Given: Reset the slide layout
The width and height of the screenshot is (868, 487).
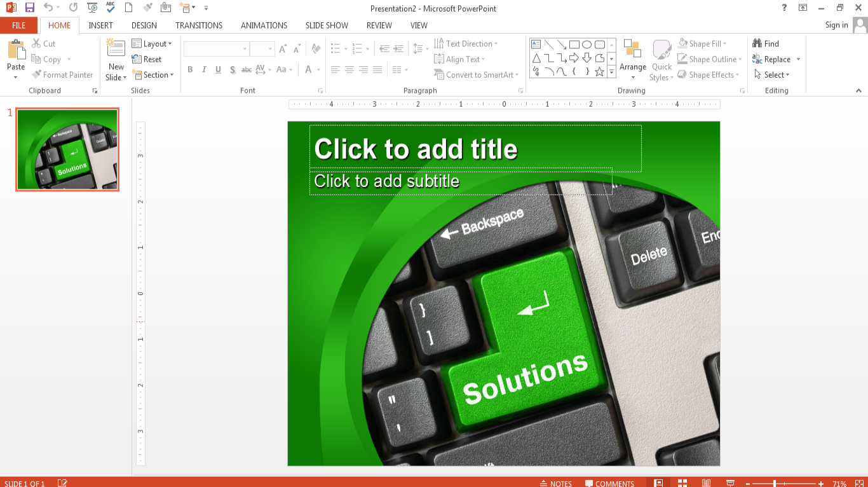Looking at the screenshot, I should pyautogui.click(x=147, y=59).
